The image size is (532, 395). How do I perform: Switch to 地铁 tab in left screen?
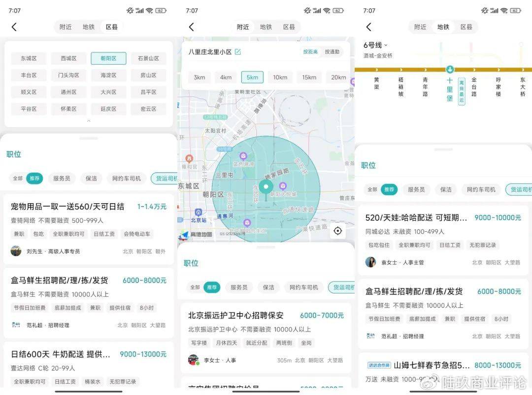[x=89, y=27]
